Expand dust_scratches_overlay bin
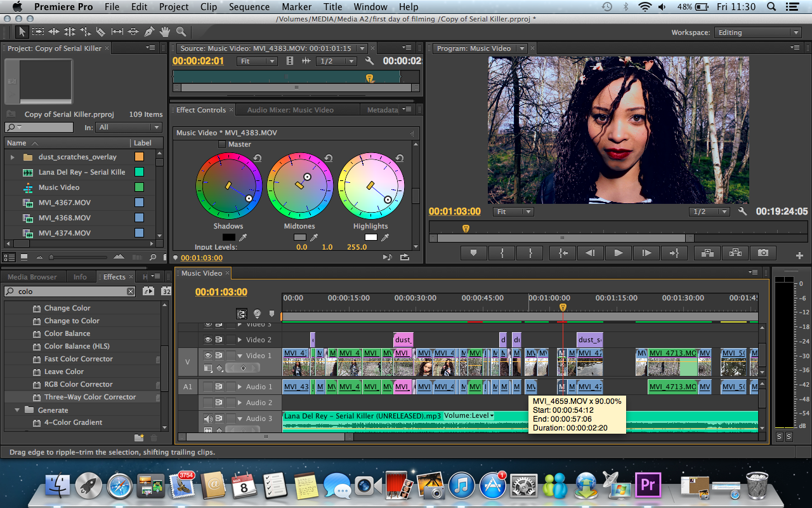 pyautogui.click(x=12, y=157)
